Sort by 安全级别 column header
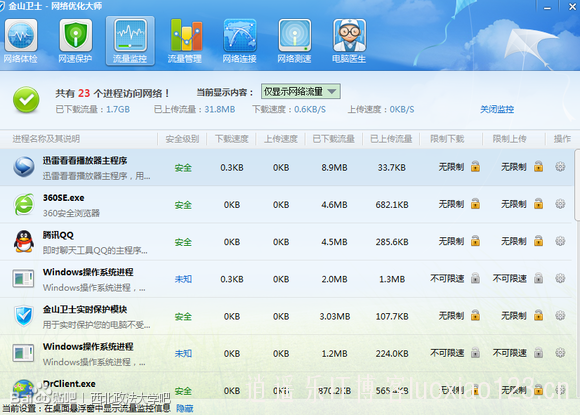 point(182,139)
